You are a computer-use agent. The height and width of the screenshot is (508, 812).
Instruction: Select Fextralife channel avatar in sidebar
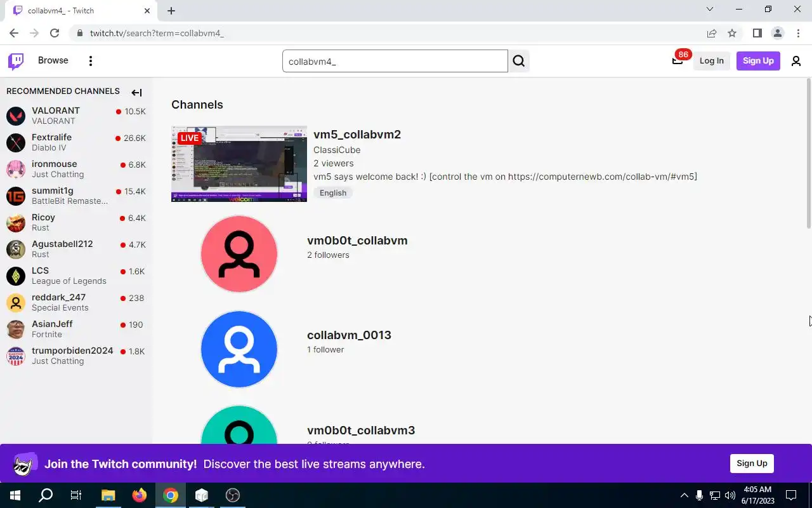[16, 142]
